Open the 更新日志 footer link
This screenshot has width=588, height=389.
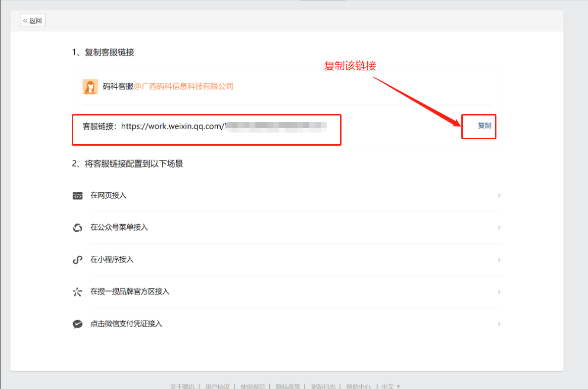[x=323, y=387]
